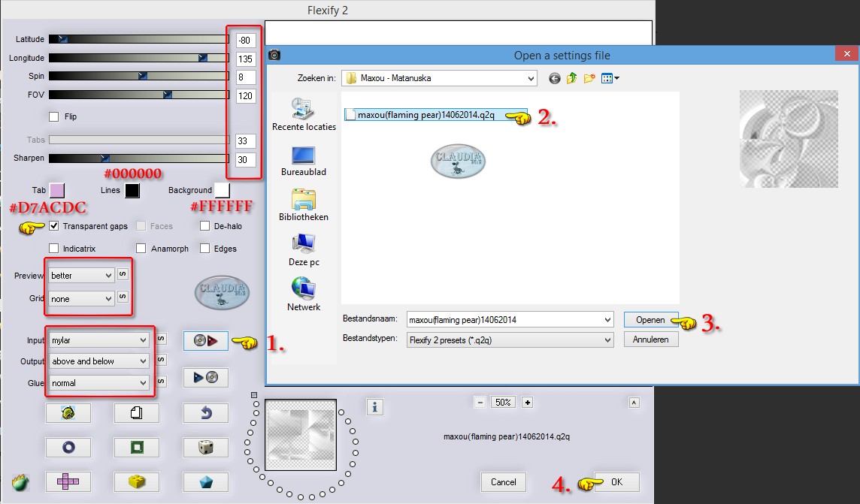This screenshot has height=504, width=860.
Task: Click the Longitude slider track
Action: [139, 58]
